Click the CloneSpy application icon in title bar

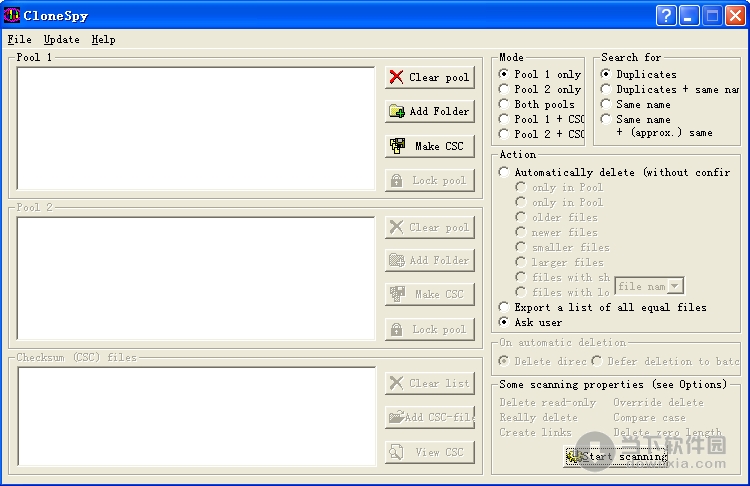pos(11,15)
